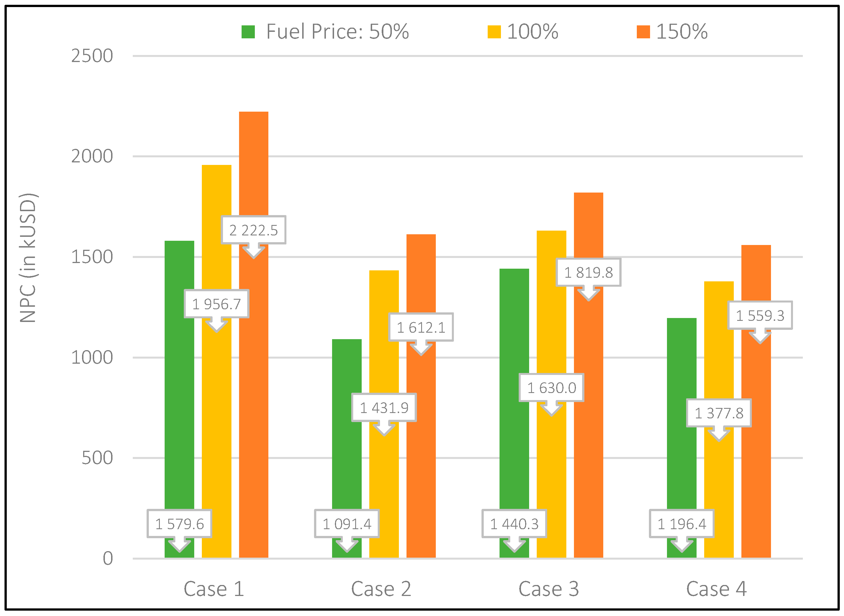This screenshot has width=844, height=616.
Task: Click the 1 819.8 data label
Action: [588, 272]
